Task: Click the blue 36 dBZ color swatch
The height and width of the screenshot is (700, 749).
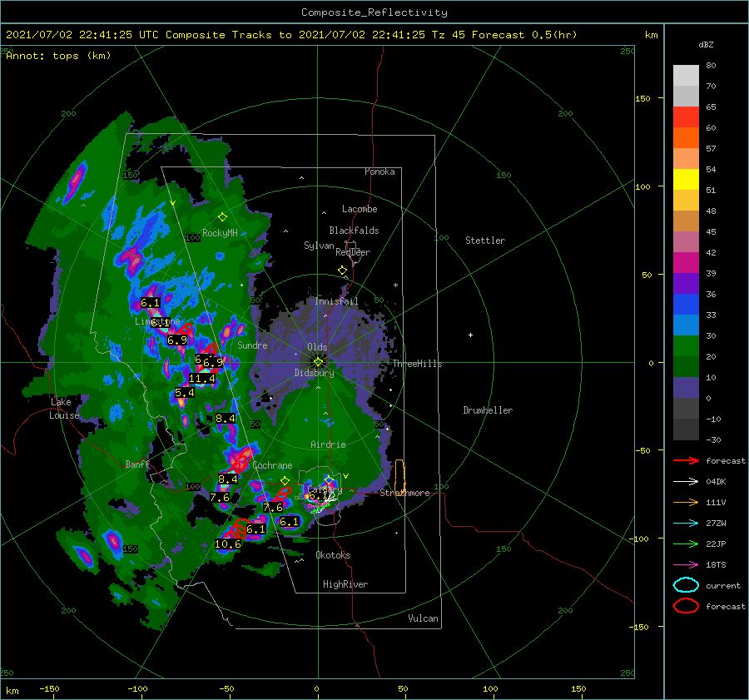Action: pos(686,305)
